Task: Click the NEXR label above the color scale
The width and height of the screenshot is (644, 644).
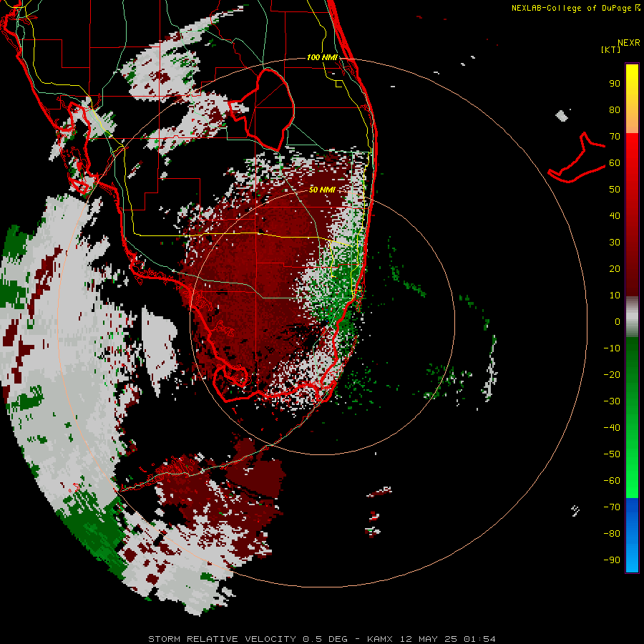Action: coord(629,43)
